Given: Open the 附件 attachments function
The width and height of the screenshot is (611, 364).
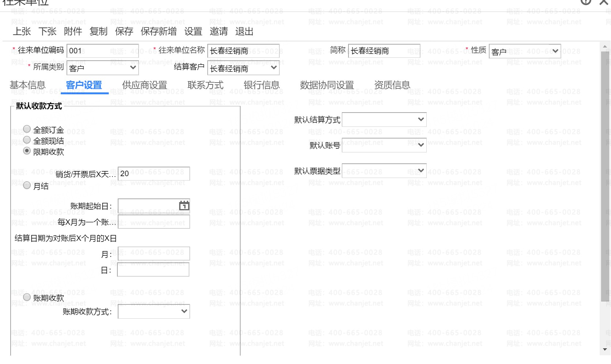Looking at the screenshot, I should (73, 31).
